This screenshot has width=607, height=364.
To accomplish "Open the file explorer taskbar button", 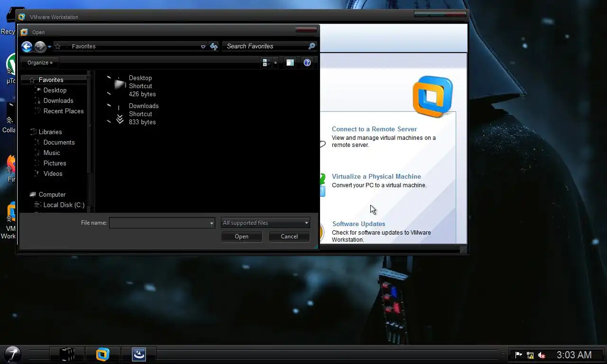I will 67,354.
